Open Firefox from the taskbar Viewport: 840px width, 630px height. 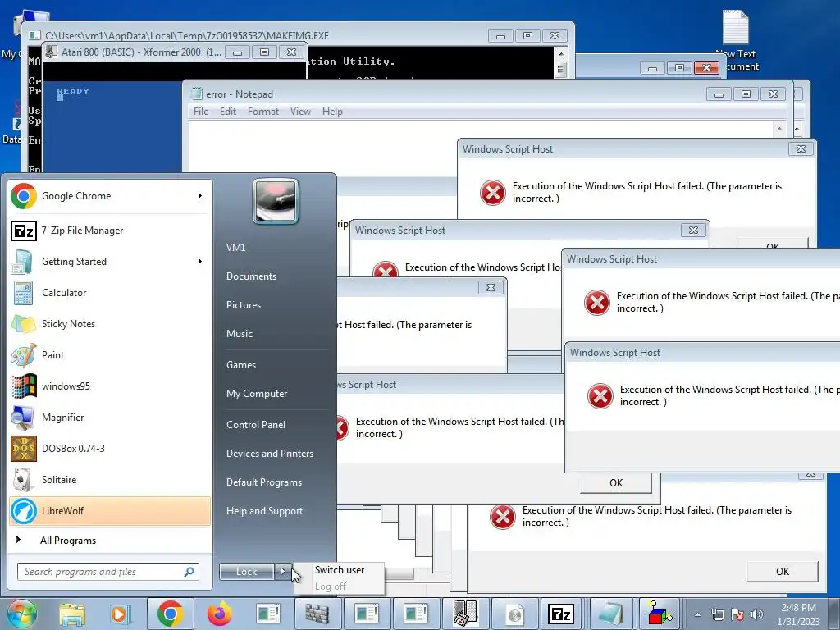point(220,614)
